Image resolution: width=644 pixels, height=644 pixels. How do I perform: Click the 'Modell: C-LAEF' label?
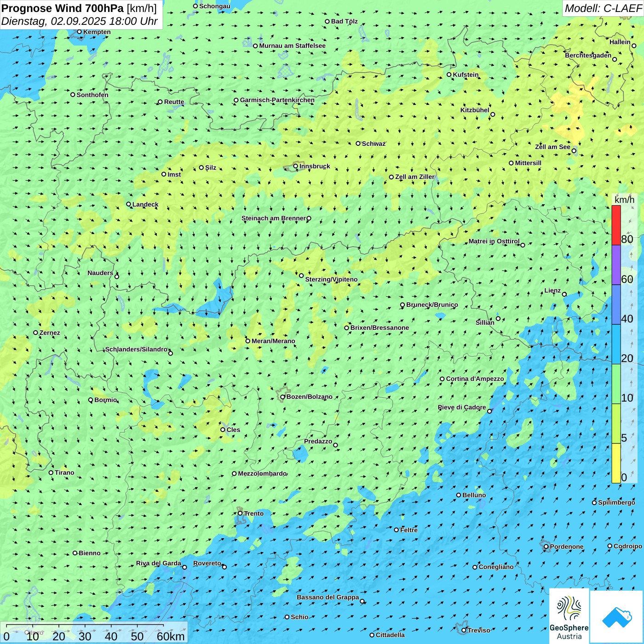(x=603, y=8)
